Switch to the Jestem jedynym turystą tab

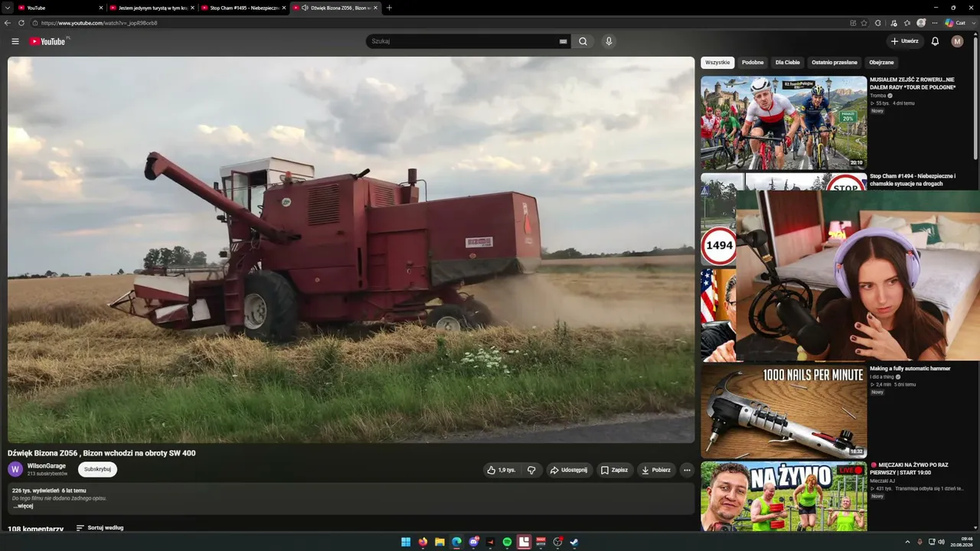152,8
